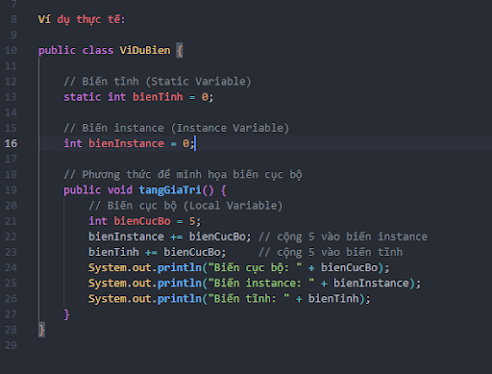Click the comment Biến tĩnh (Static Variable)
Screen dimensions: 492x374
pyautogui.click(x=157, y=82)
